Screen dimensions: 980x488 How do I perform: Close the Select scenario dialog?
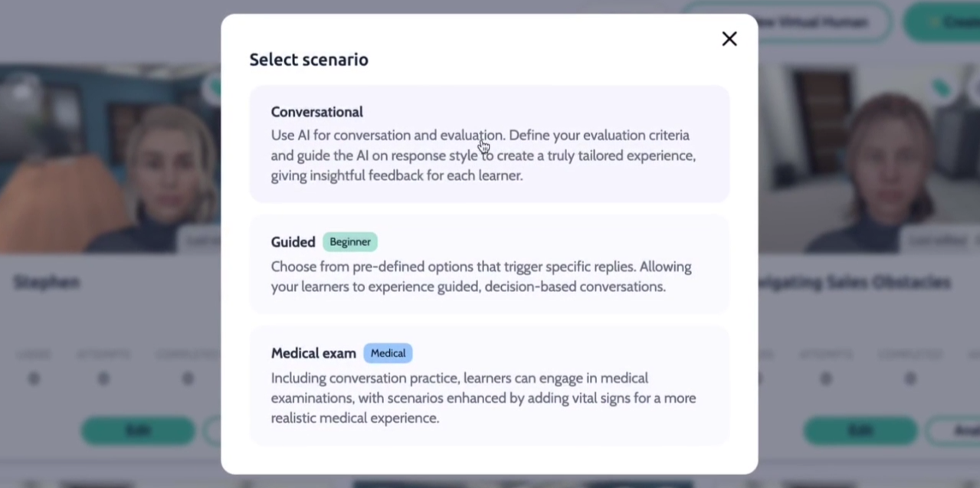point(729,39)
